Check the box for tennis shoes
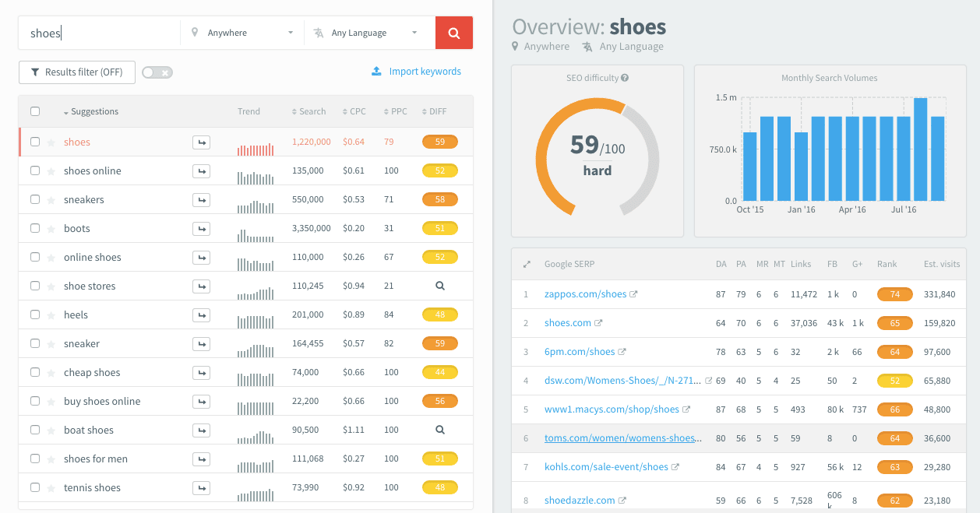Viewport: 980px width, 513px height. click(x=35, y=487)
